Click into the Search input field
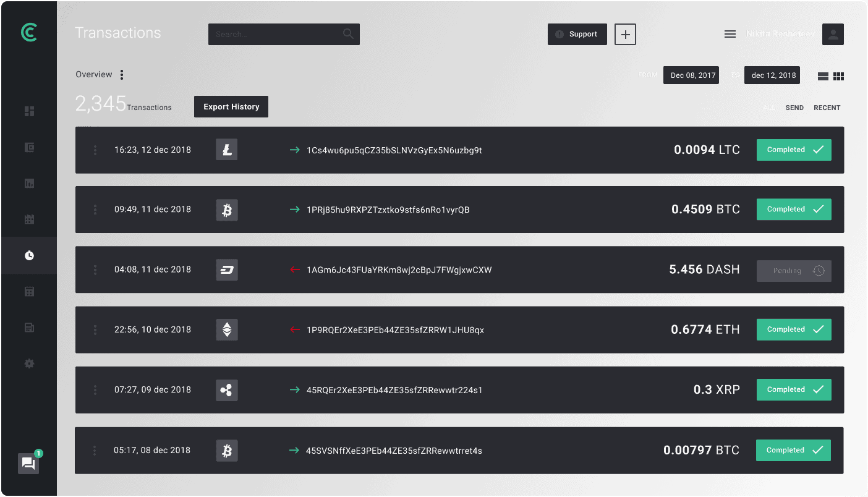 point(275,35)
